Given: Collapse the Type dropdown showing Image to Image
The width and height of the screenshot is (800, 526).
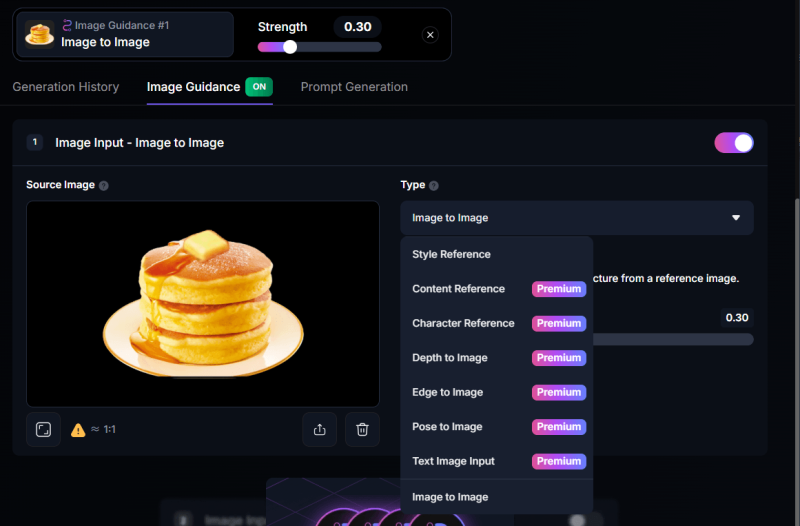Looking at the screenshot, I should click(x=577, y=218).
